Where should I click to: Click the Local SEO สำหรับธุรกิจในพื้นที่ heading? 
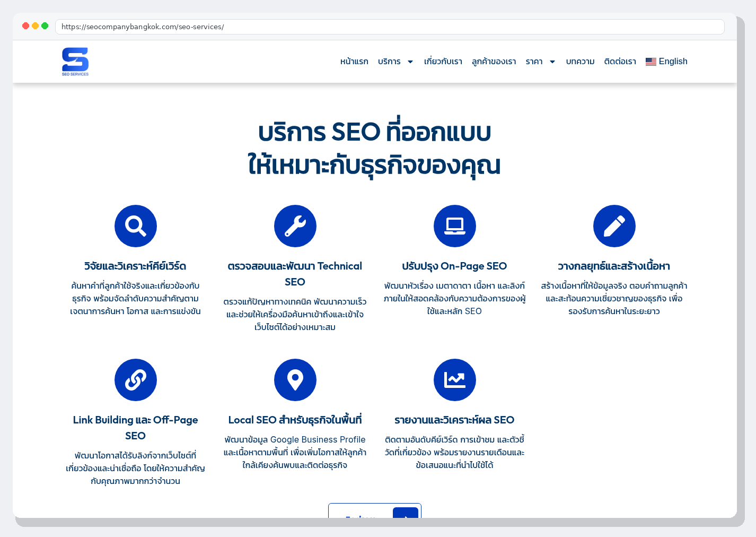[295, 420]
